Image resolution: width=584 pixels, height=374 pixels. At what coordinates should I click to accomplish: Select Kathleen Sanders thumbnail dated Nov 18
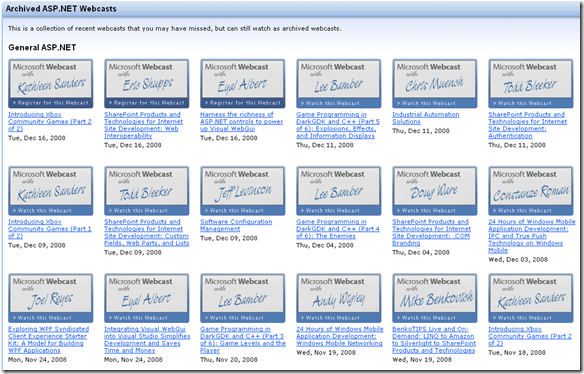pos(531,298)
